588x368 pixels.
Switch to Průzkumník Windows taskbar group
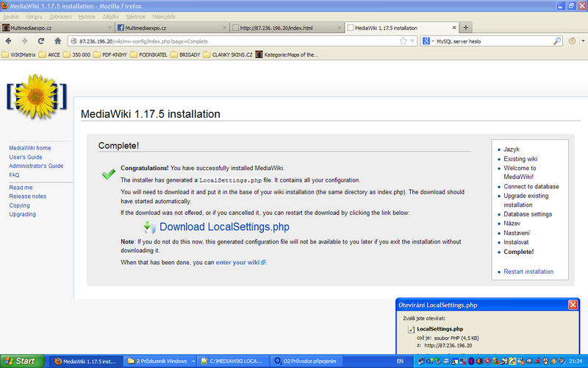(158, 361)
